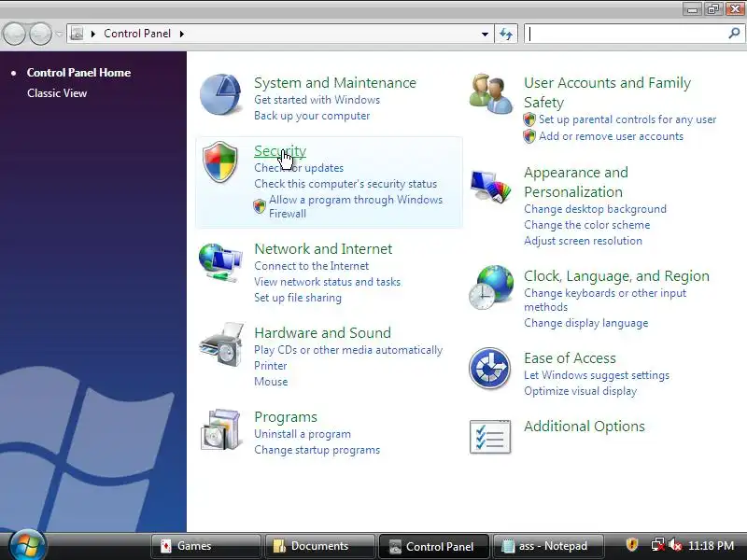
Task: Click the Forward navigation button
Action: point(40,35)
